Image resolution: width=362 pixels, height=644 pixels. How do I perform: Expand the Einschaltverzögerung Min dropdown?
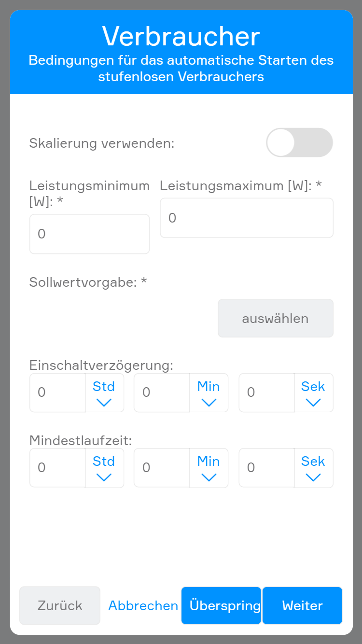pyautogui.click(x=209, y=393)
